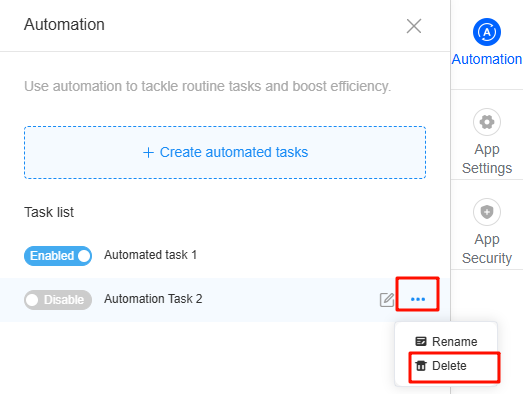Click edit pencil icon for Automation Task 2
Viewport: 523px width, 394px height.
pos(387,300)
